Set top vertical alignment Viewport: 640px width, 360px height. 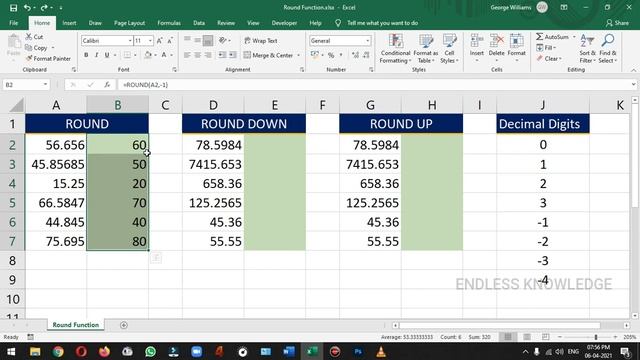pyautogui.click(x=187, y=40)
